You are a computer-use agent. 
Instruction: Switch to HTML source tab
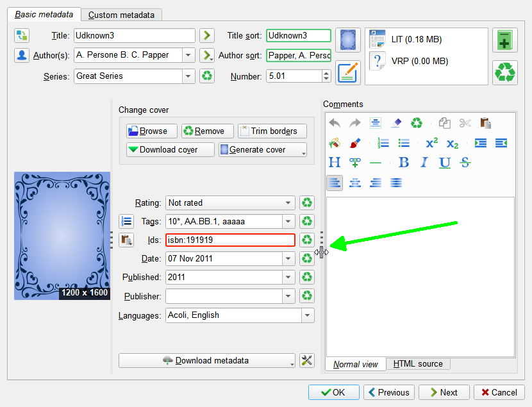418,364
